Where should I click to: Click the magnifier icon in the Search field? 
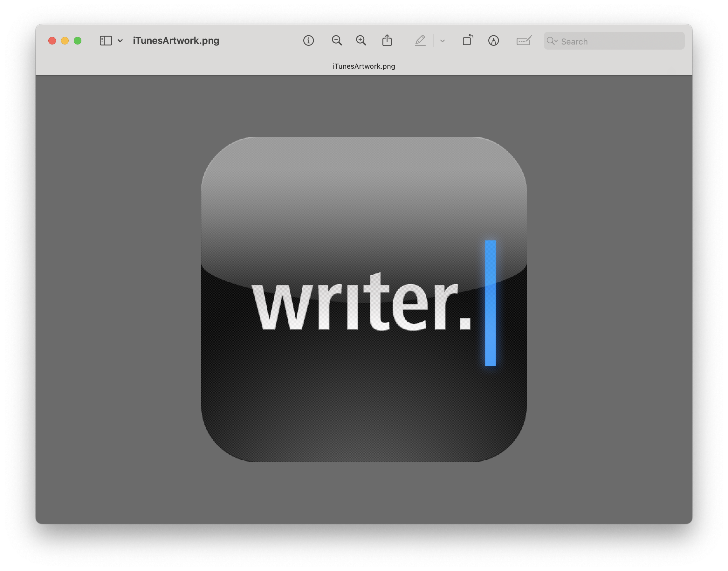552,41
